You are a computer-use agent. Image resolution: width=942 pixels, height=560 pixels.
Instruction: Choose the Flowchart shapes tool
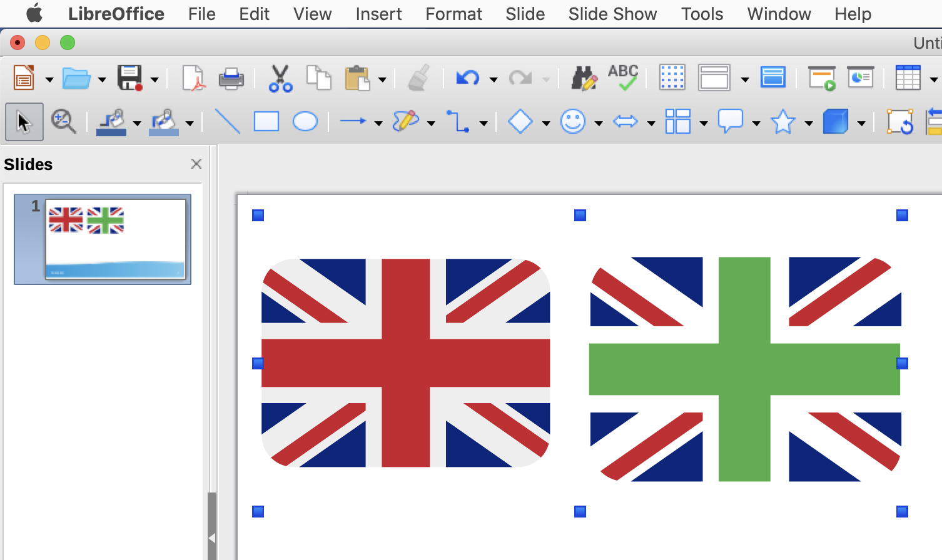pyautogui.click(x=678, y=122)
